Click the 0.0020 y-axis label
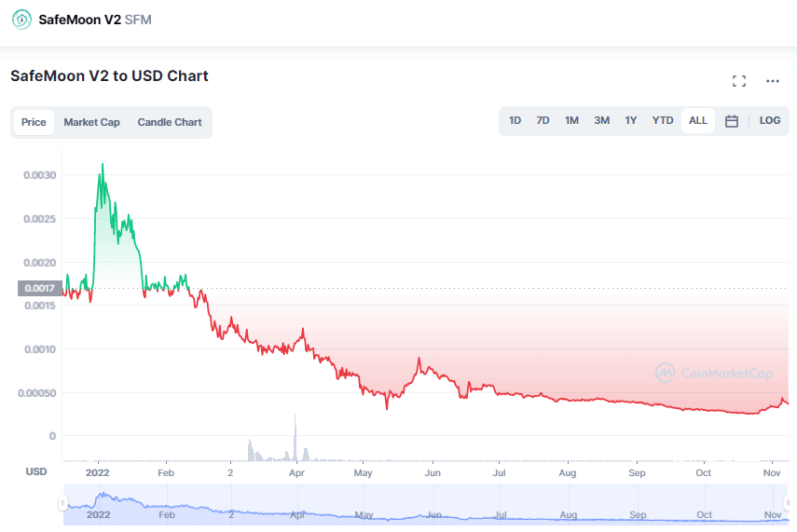This screenshot has height=532, width=797. (x=40, y=262)
